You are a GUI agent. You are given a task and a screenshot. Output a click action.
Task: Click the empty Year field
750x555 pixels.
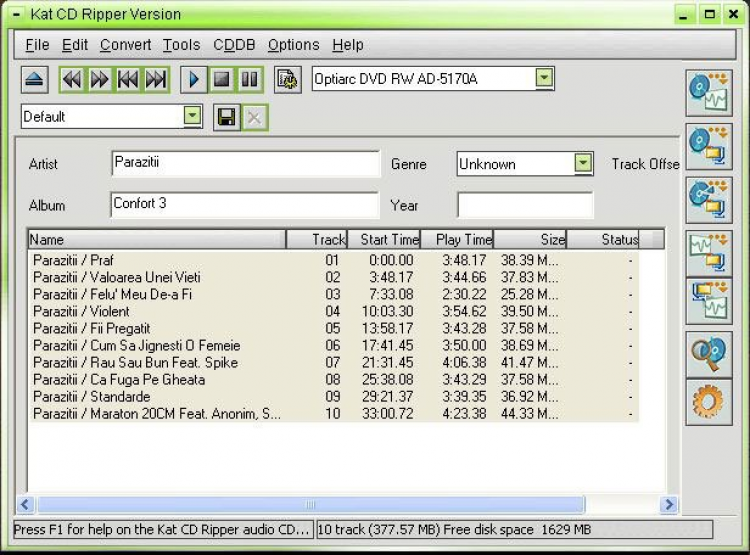click(525, 205)
